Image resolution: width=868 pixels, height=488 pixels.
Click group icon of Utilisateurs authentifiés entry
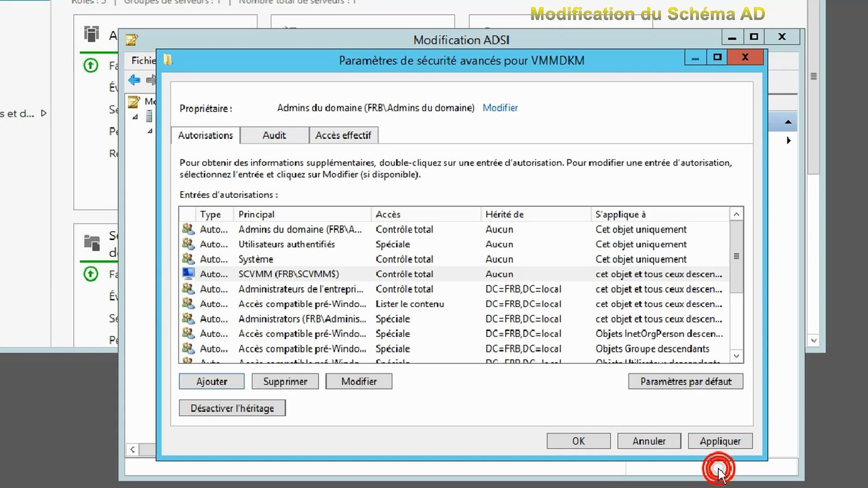pyautogui.click(x=188, y=244)
